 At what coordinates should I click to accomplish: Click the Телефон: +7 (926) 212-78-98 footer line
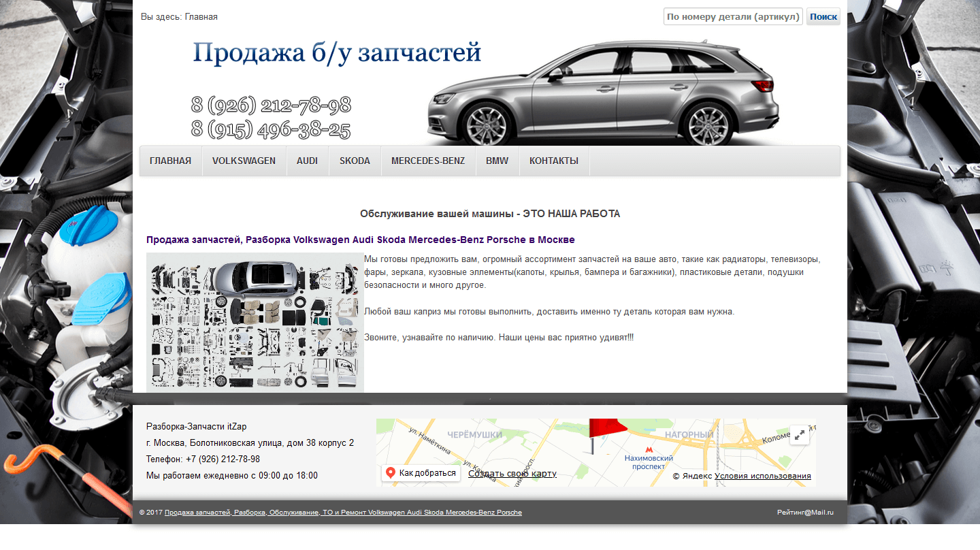203,459
